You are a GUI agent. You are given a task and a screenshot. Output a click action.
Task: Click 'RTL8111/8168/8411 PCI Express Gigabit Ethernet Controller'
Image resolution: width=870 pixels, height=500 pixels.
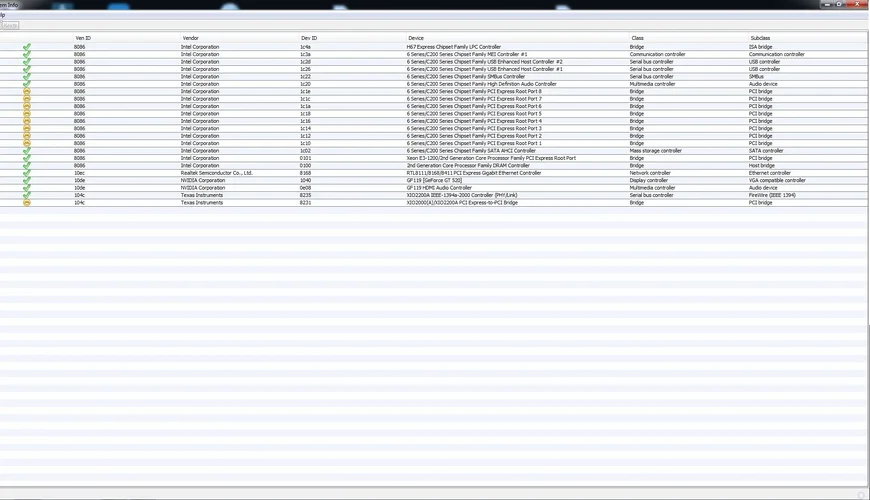point(473,173)
